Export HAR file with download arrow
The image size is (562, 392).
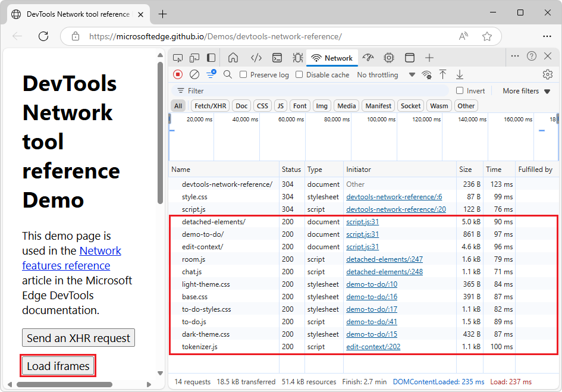(x=459, y=74)
